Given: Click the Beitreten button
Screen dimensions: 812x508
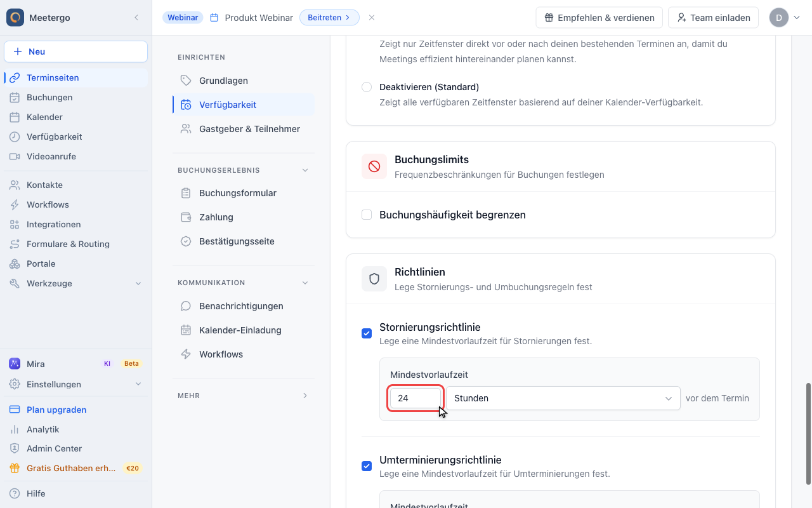Looking at the screenshot, I should [x=329, y=18].
